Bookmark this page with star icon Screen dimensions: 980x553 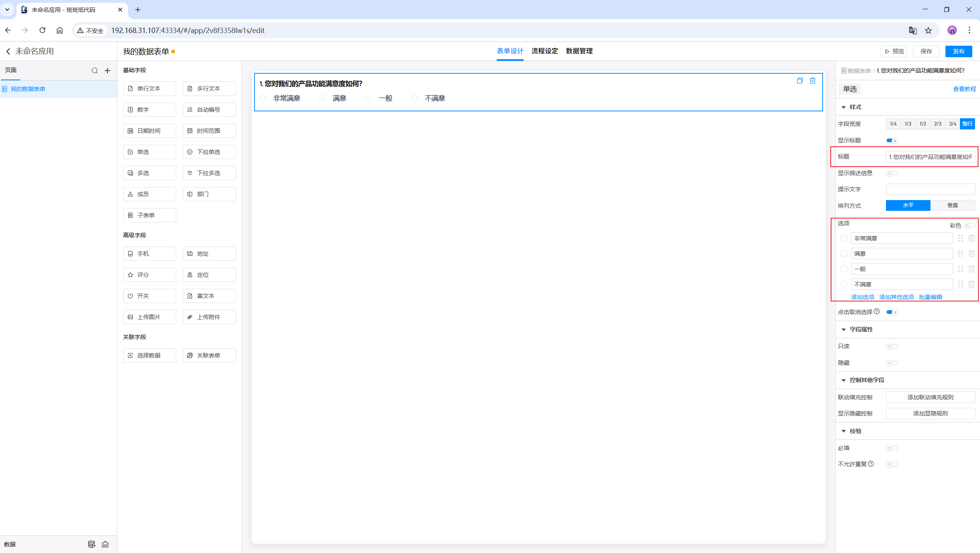(928, 30)
